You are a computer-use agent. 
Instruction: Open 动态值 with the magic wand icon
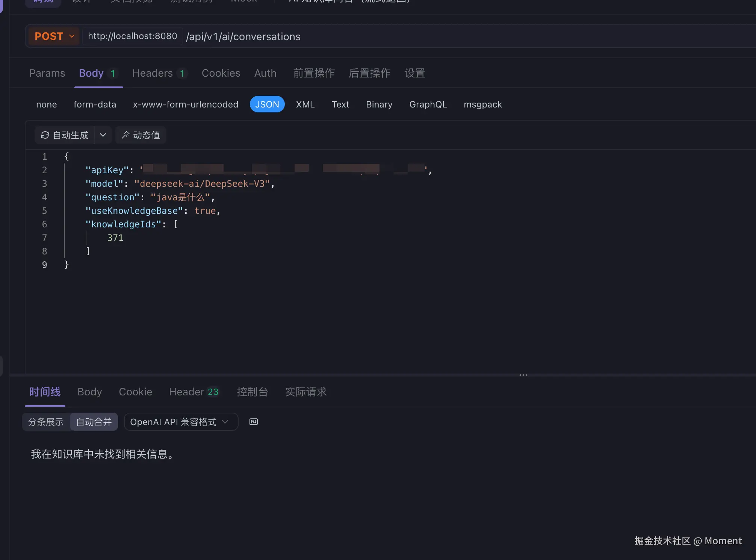click(140, 135)
